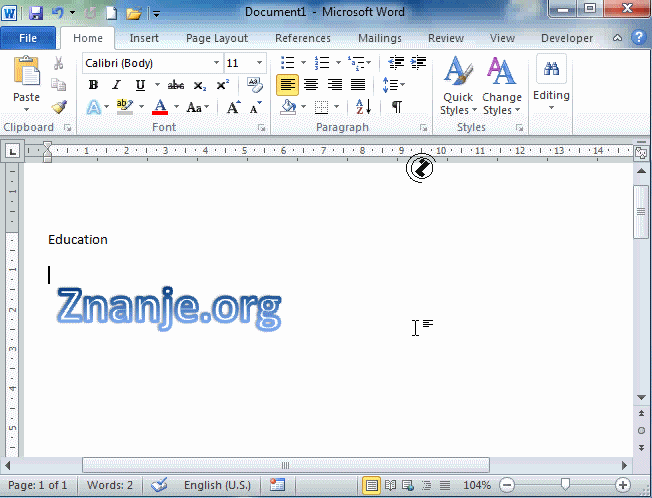Toggle Italic text formatting
The height and width of the screenshot is (498, 652).
(x=116, y=85)
